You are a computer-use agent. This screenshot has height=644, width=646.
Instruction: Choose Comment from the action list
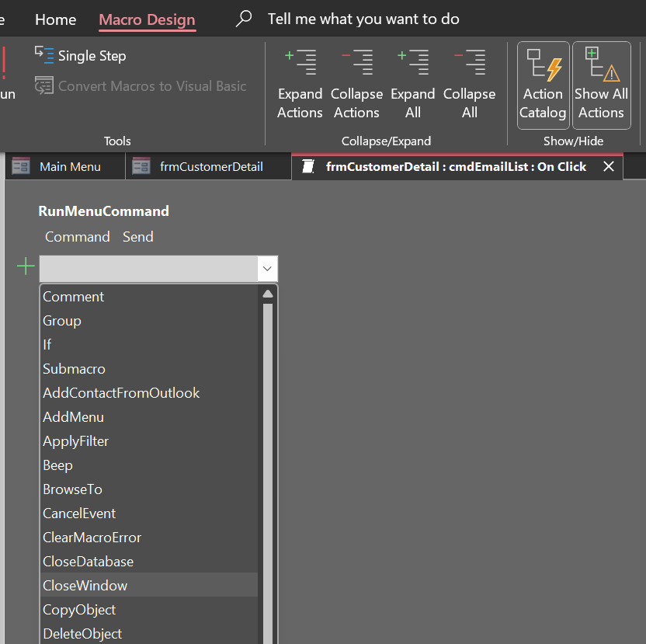coord(149,297)
